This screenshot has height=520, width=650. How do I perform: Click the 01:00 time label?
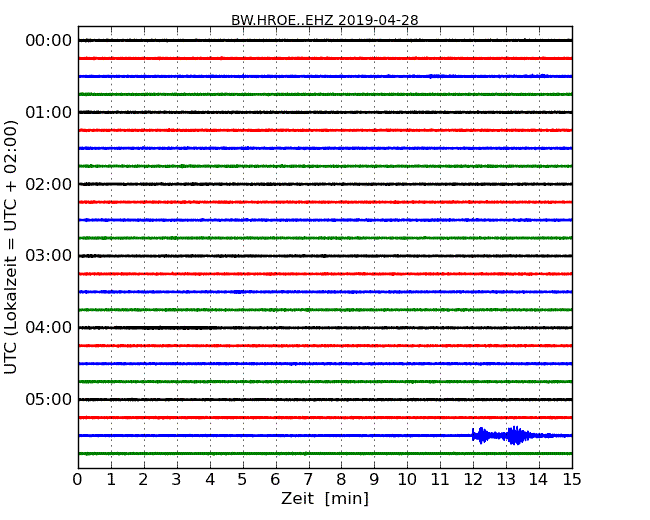click(49, 112)
